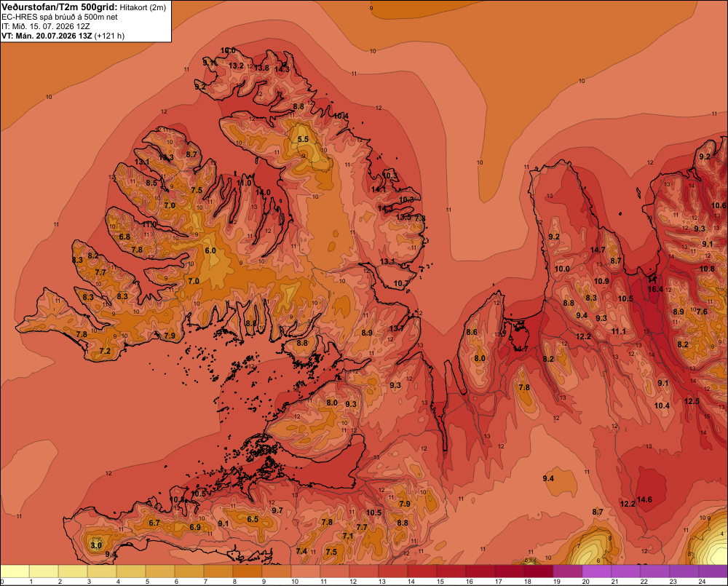Click the 14.6 temperature label
This screenshot has height=586, width=728.
644,499
